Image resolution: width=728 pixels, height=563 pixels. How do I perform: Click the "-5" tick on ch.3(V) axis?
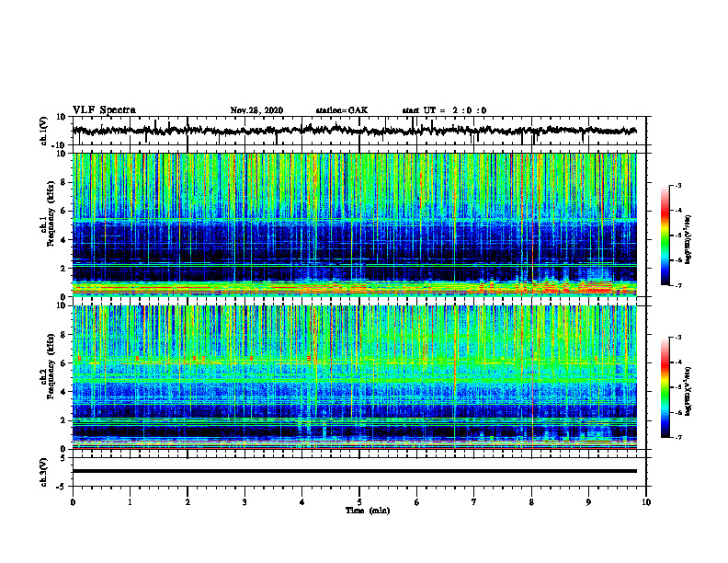[63, 487]
